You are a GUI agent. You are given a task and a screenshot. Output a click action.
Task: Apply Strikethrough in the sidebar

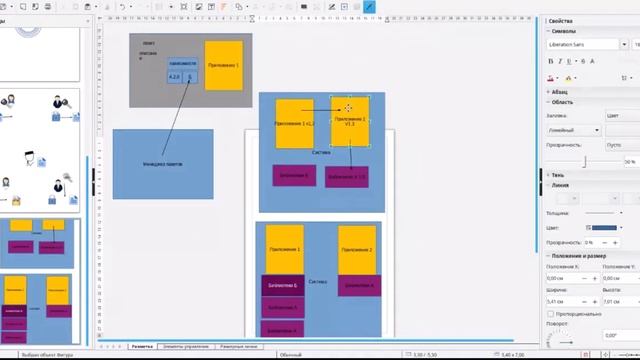pyautogui.click(x=583, y=61)
